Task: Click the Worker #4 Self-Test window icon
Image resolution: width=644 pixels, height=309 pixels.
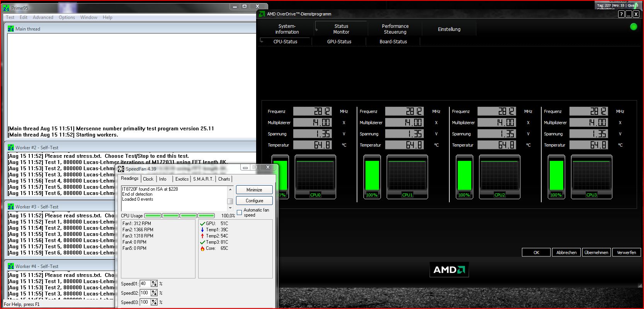Action: coord(11,266)
